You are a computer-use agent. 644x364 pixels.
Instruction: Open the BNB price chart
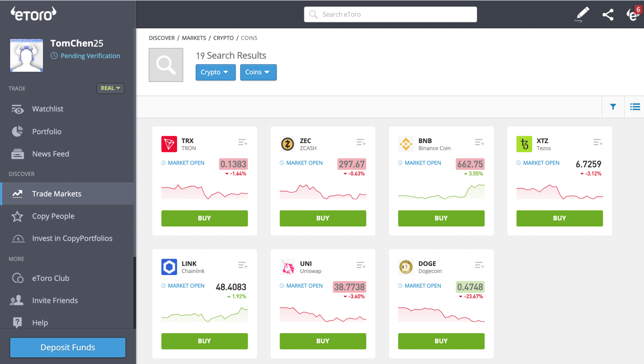(441, 192)
